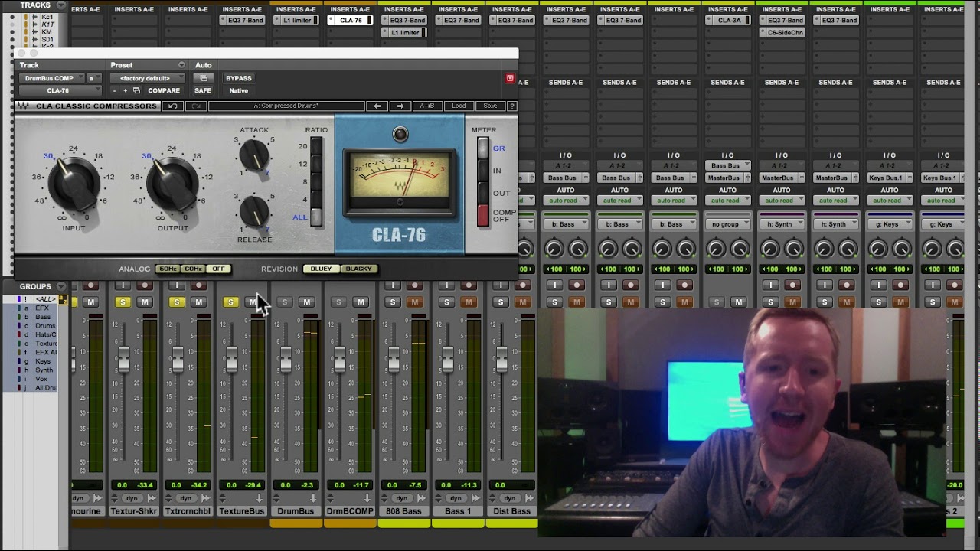This screenshot has height=551, width=980.
Task: Click the dyn button on Textur-Shkr
Action: pyautogui.click(x=132, y=498)
